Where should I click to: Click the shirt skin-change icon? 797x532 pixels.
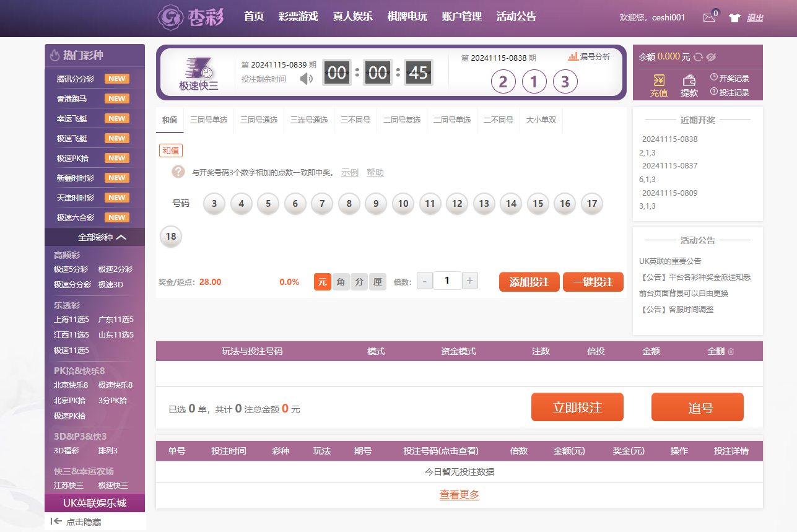pyautogui.click(x=734, y=18)
